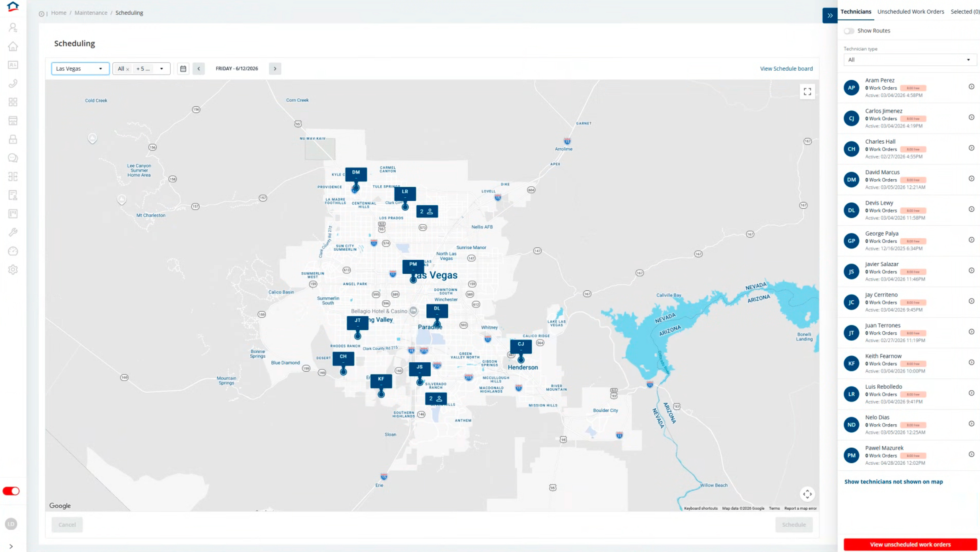Viewport: 980px width, 552px height.
Task: Click the back breadcrumb circle icon
Action: 41,14
